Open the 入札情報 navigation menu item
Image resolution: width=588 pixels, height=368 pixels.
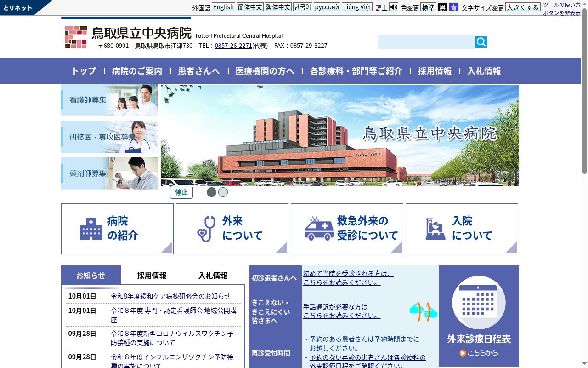click(484, 71)
